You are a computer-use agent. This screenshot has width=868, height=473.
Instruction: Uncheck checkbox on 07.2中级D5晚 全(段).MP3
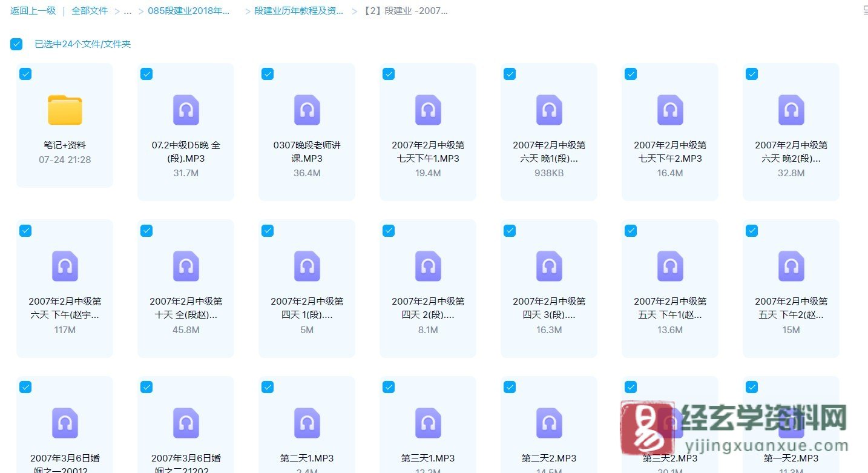(146, 74)
